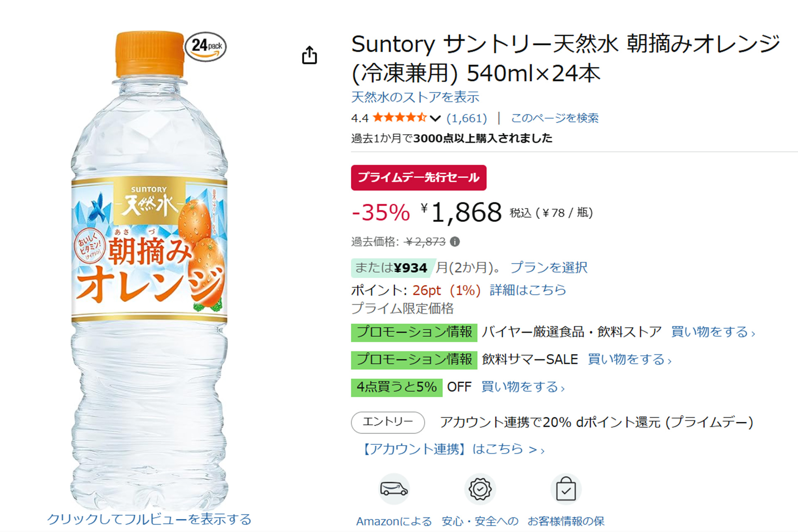This screenshot has height=532, width=798.
Task: Click the 安心・安全 badge icon
Action: [x=480, y=489]
